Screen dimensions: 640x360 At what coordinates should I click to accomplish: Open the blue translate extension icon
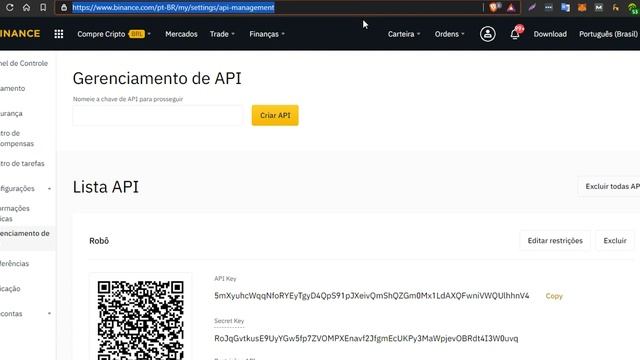click(x=565, y=7)
